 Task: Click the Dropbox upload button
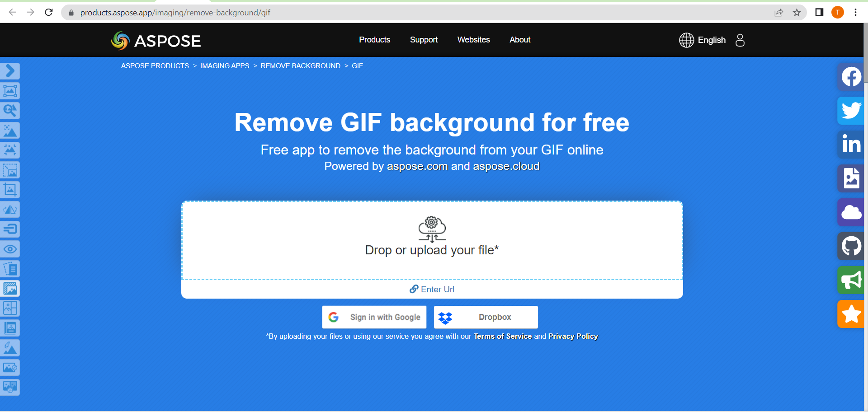tap(486, 317)
